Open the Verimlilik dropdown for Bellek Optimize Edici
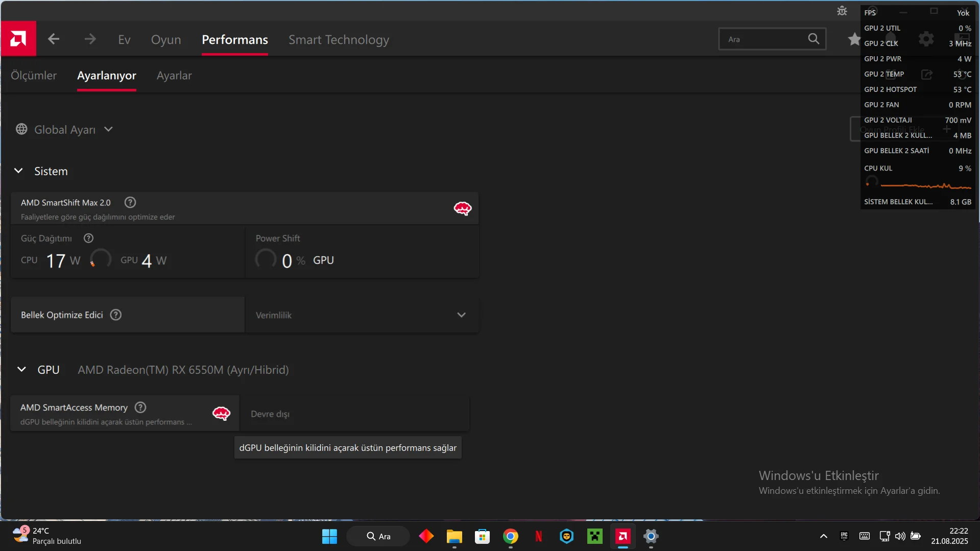This screenshot has width=980, height=551. click(x=362, y=315)
